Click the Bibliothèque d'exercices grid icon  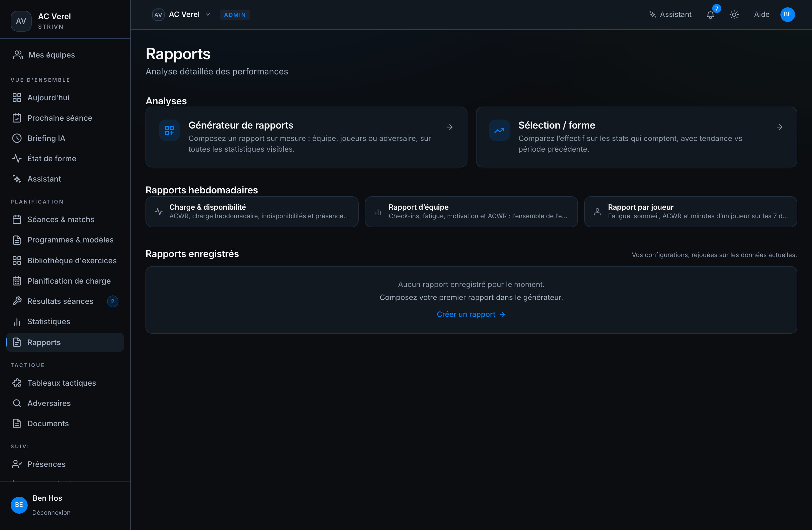(x=17, y=260)
